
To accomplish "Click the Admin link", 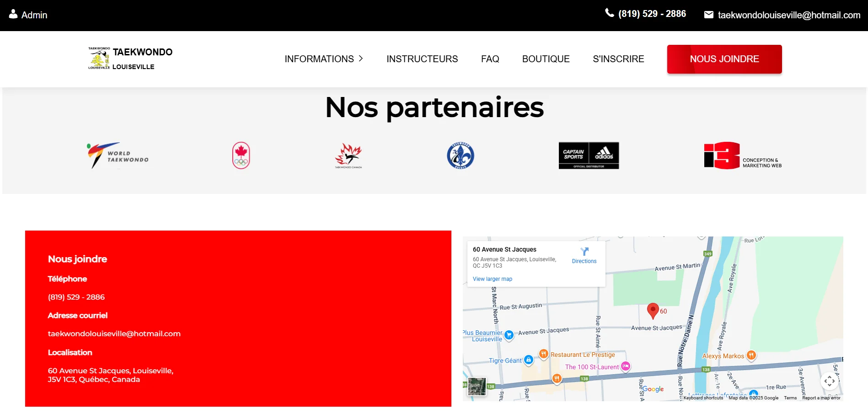I will 34,15.
